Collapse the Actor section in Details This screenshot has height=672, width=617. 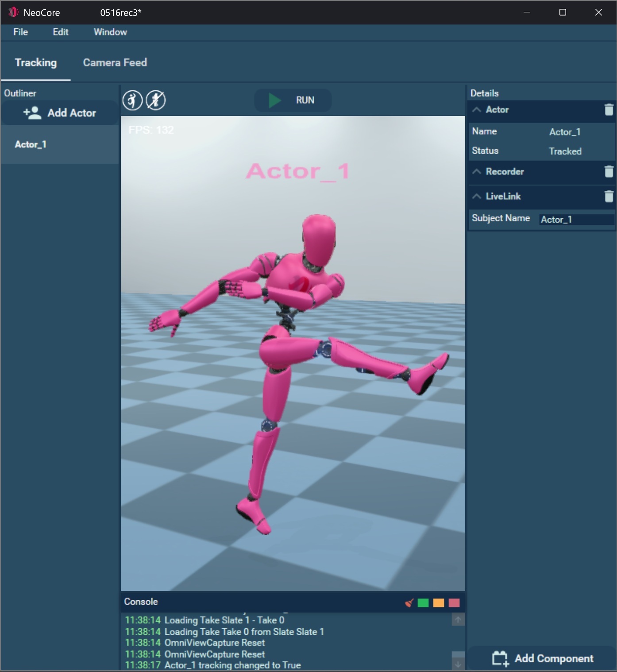[477, 110]
